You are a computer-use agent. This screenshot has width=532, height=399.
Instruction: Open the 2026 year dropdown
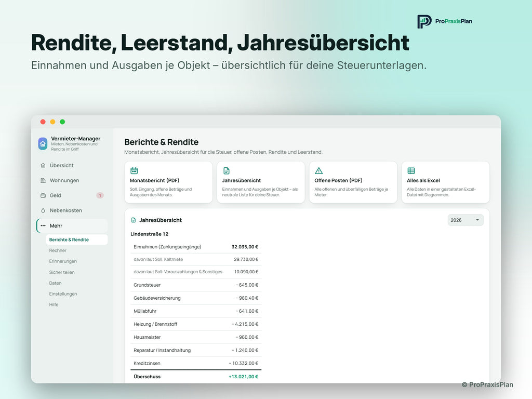coord(465,220)
